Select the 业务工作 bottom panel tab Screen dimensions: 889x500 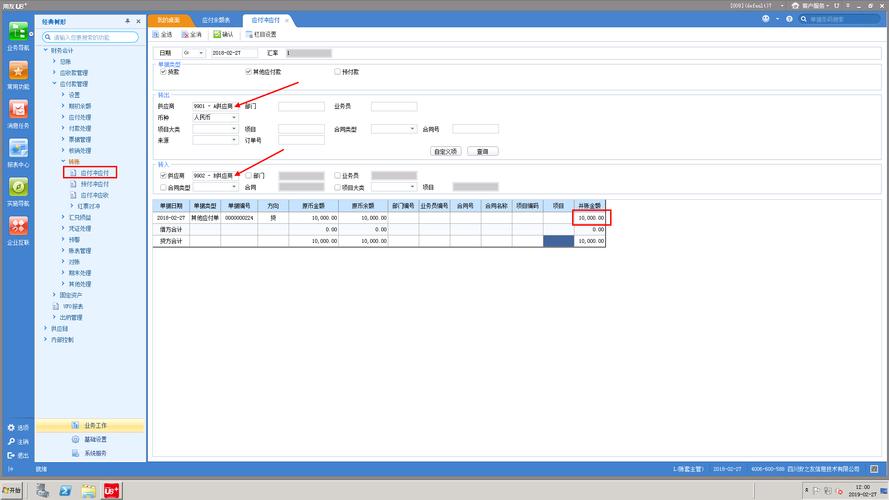click(x=90, y=425)
